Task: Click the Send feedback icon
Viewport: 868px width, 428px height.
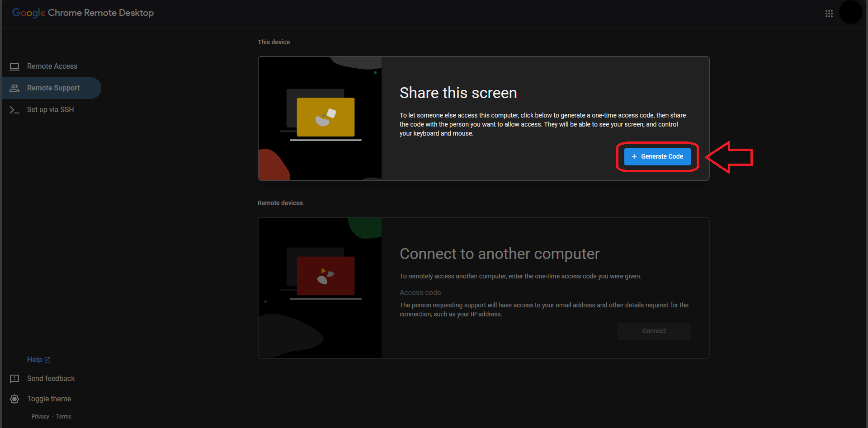Action: (14, 379)
